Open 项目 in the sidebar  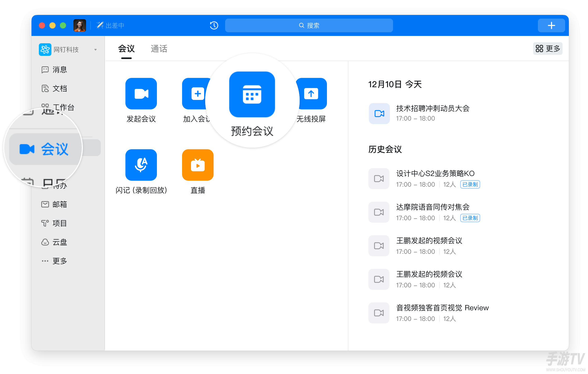[54, 223]
